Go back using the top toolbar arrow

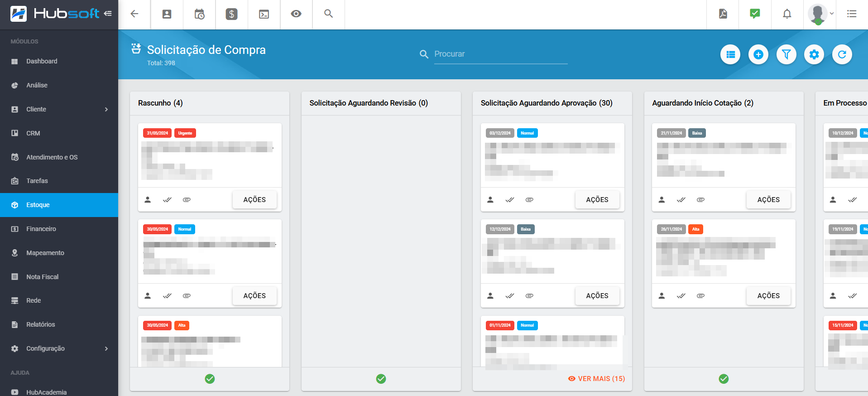pos(134,14)
